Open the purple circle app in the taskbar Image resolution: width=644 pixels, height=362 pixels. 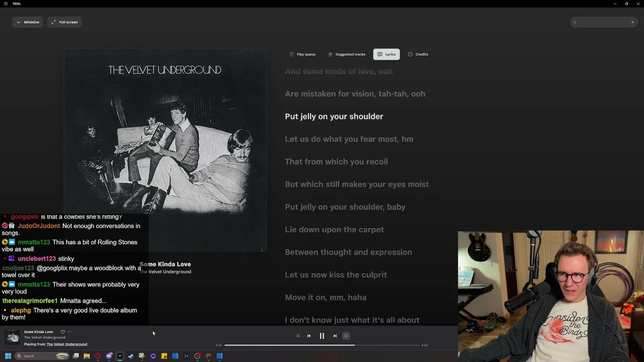(x=153, y=356)
